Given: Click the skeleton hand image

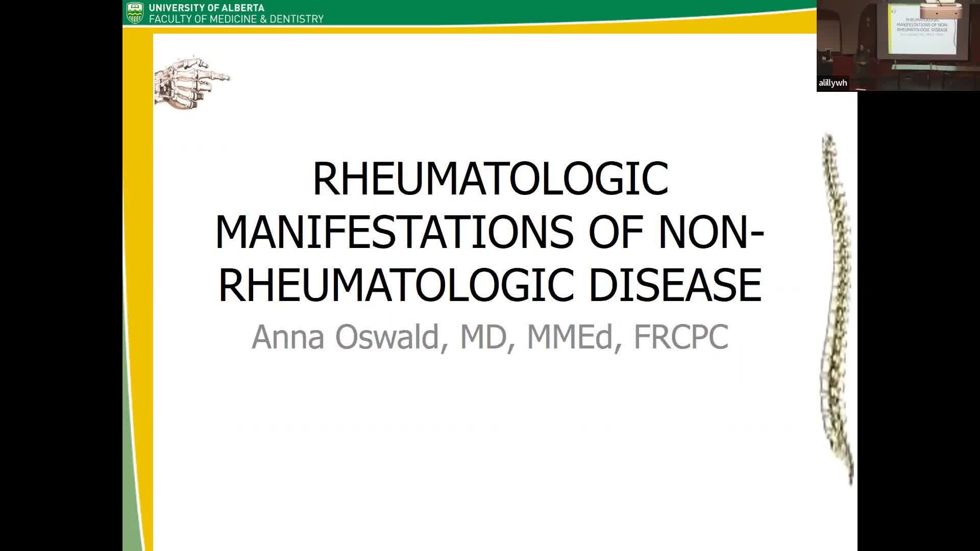Looking at the screenshot, I should pyautogui.click(x=192, y=83).
